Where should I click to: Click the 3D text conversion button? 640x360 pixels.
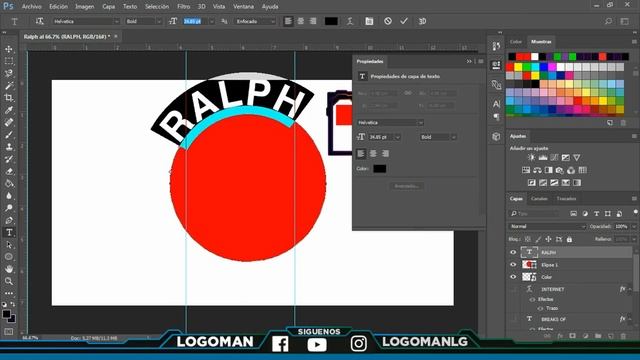coord(422,21)
